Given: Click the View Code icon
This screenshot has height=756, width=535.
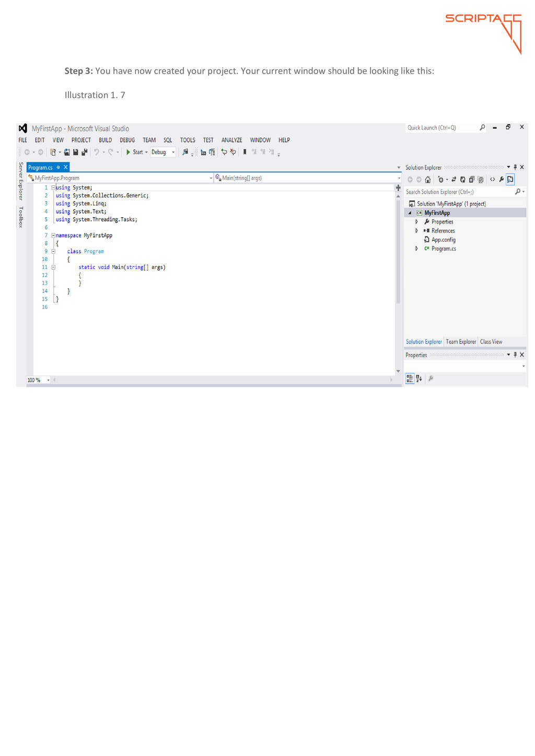Looking at the screenshot, I should [x=492, y=180].
